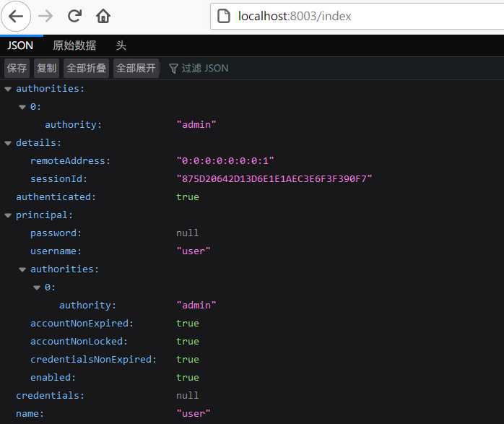
Task: Switch to the JSON tab
Action: (x=20, y=46)
